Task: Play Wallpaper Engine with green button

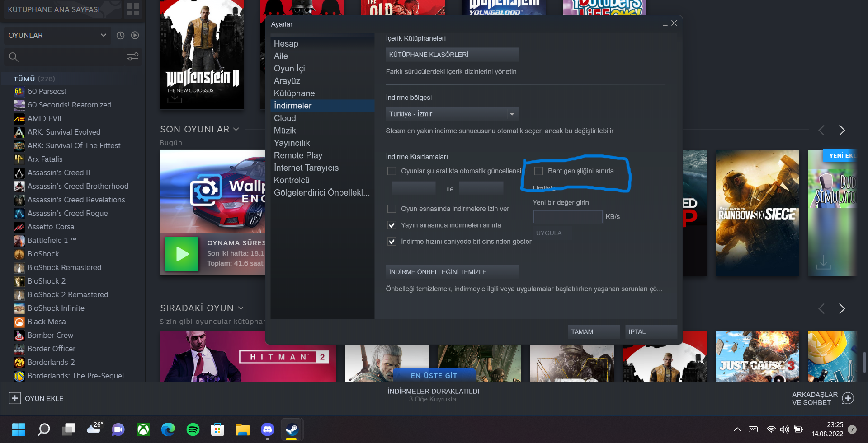Action: (182, 254)
